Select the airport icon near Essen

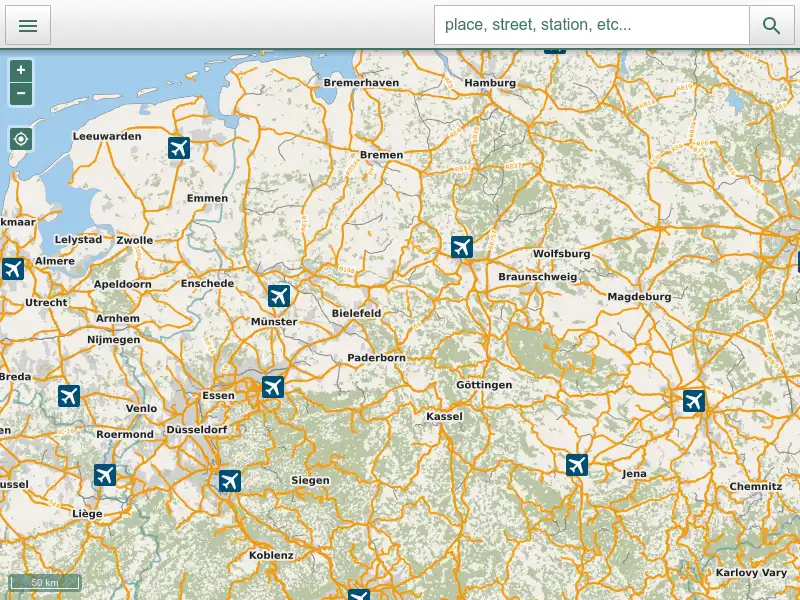coord(273,386)
